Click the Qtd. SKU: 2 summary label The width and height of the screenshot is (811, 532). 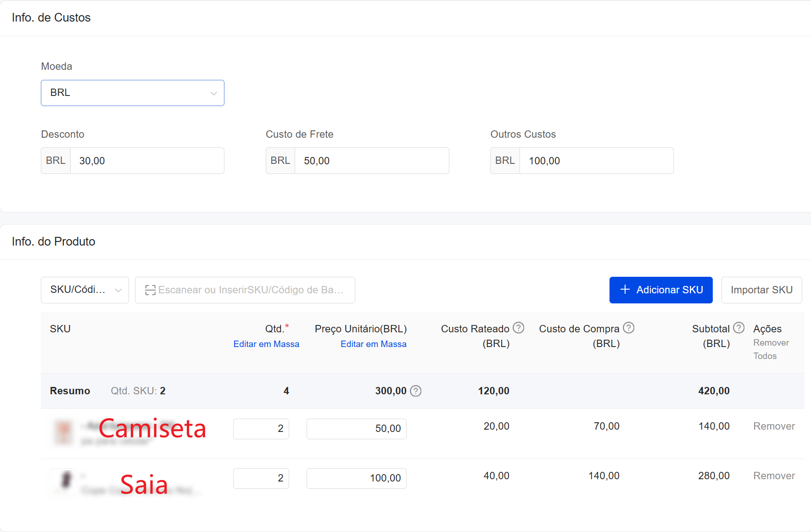tap(138, 391)
